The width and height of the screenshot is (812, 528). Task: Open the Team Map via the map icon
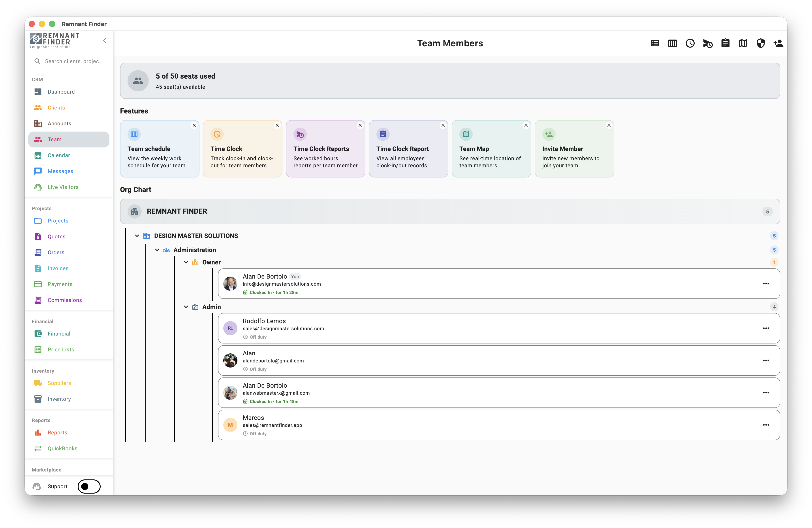pyautogui.click(x=743, y=43)
